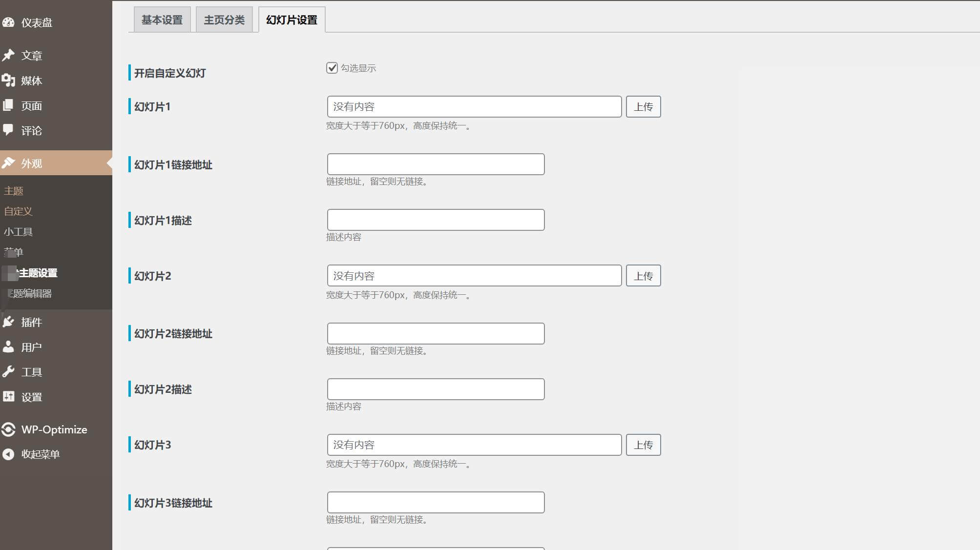Click 上传 button for 幻灯片1

coord(644,106)
